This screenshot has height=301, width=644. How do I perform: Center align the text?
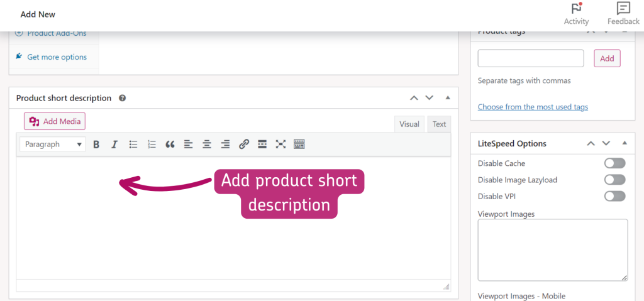pyautogui.click(x=206, y=145)
